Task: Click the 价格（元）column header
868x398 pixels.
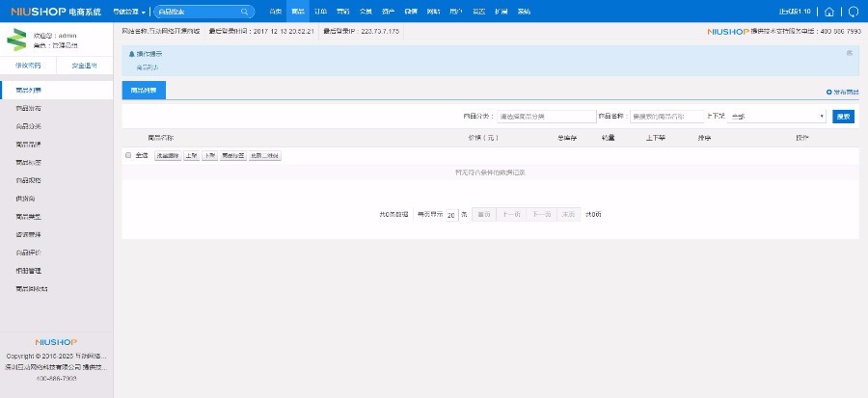Action: (x=483, y=138)
